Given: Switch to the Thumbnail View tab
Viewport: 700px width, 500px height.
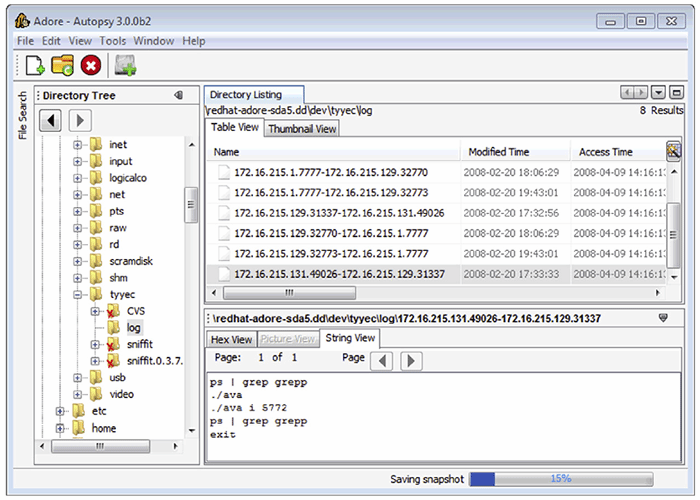Looking at the screenshot, I should point(301,128).
